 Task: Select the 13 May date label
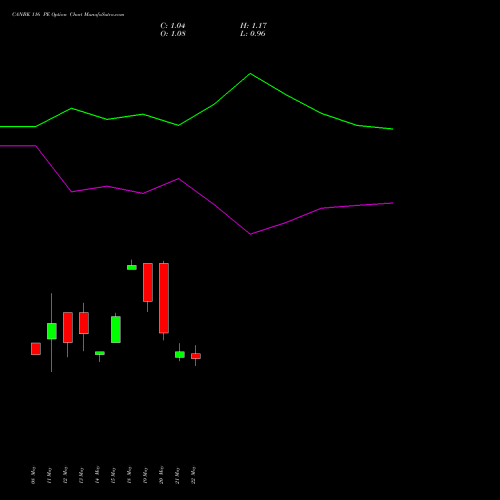point(81,475)
